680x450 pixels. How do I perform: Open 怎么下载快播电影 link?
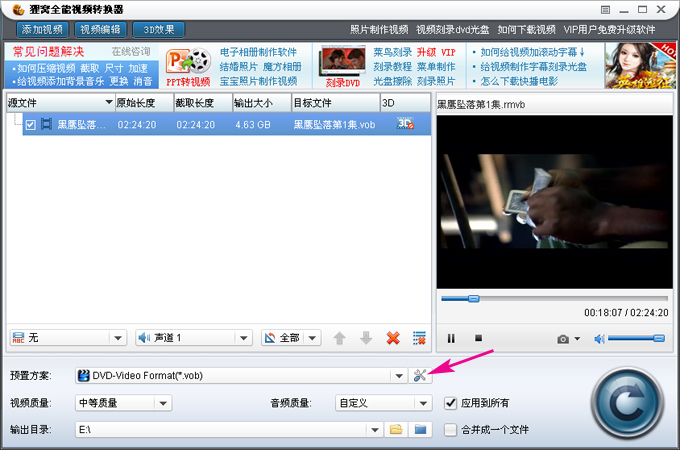click(x=519, y=81)
